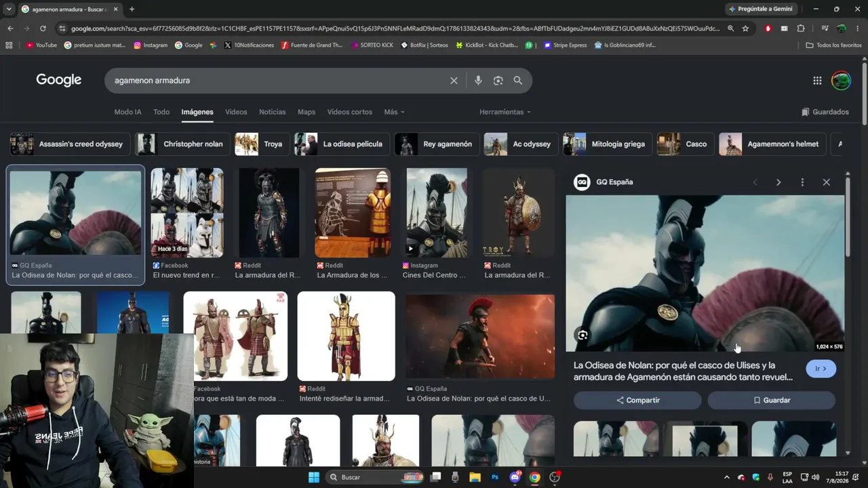Filter by La odisea película chip
Viewport: 868px width, 488px height.
pyautogui.click(x=341, y=144)
